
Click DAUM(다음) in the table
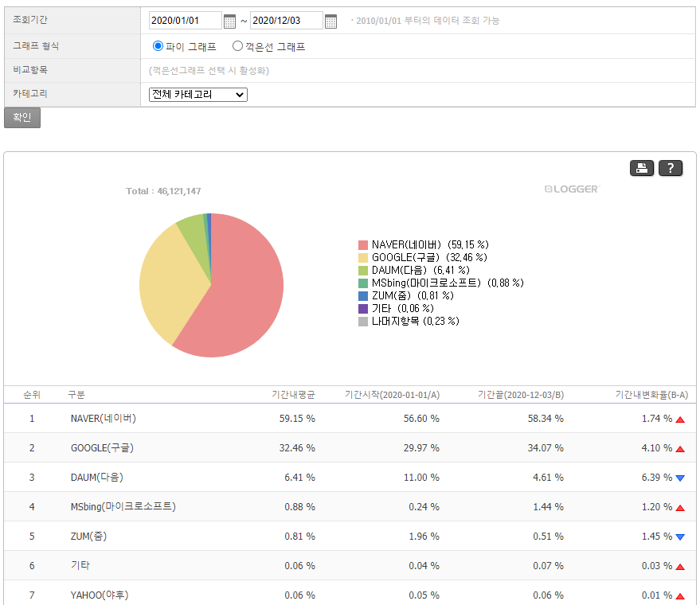(97, 478)
